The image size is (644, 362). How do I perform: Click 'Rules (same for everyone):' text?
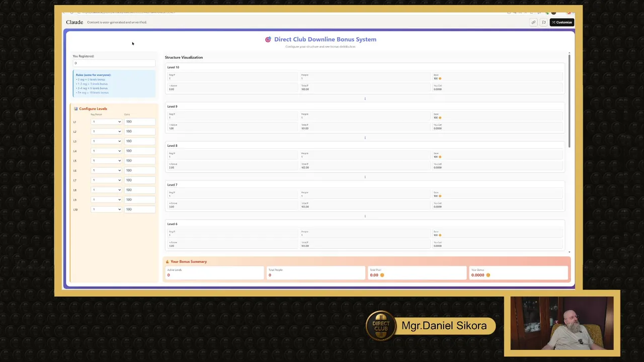[x=93, y=75]
